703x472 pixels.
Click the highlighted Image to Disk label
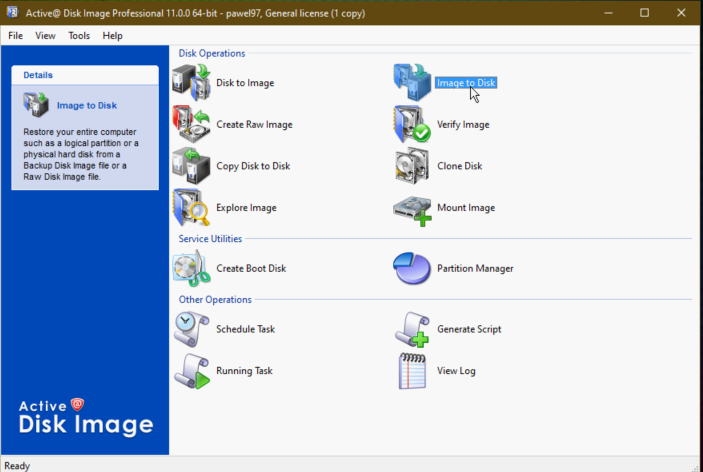tap(465, 82)
